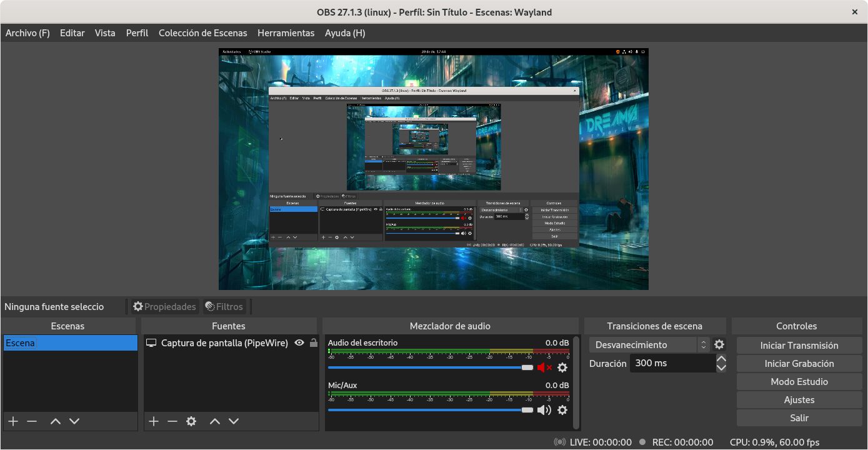Open the Colección de Escenas menu
Viewport: 868px width, 450px height.
pyautogui.click(x=203, y=33)
